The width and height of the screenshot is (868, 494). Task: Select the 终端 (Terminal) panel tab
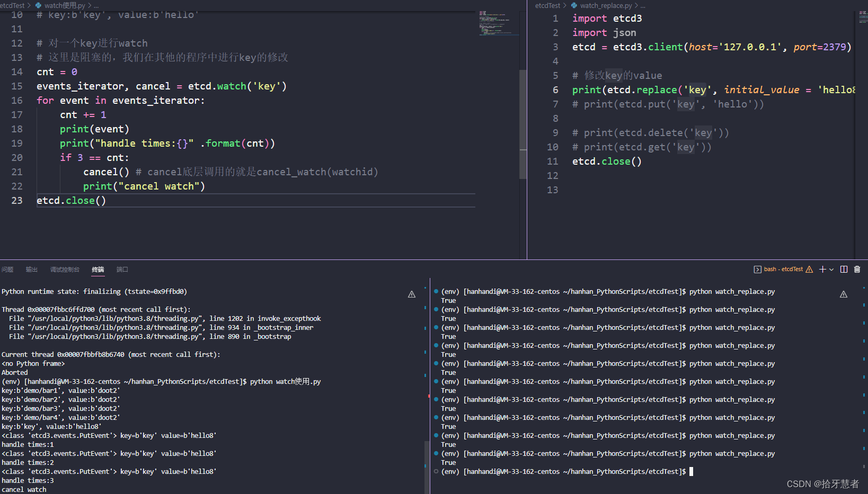(98, 270)
